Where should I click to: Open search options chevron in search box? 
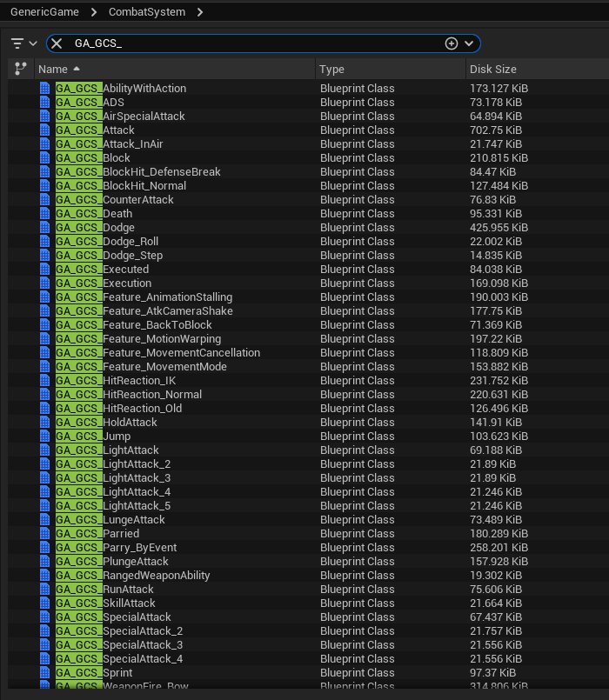pos(469,43)
